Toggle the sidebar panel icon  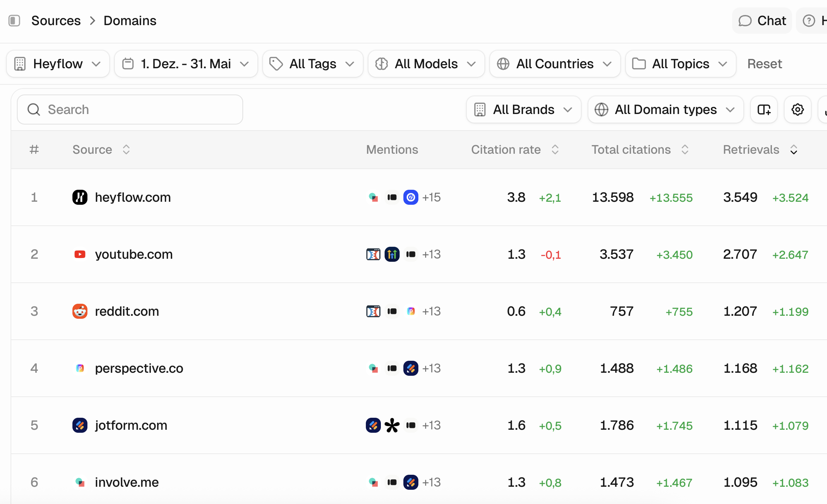pos(14,21)
